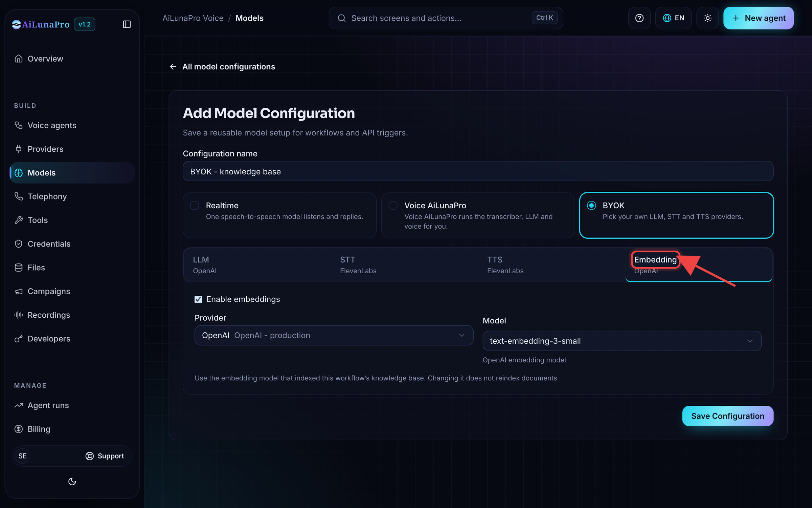Select Models in the sidebar
812x508 pixels.
[72, 173]
